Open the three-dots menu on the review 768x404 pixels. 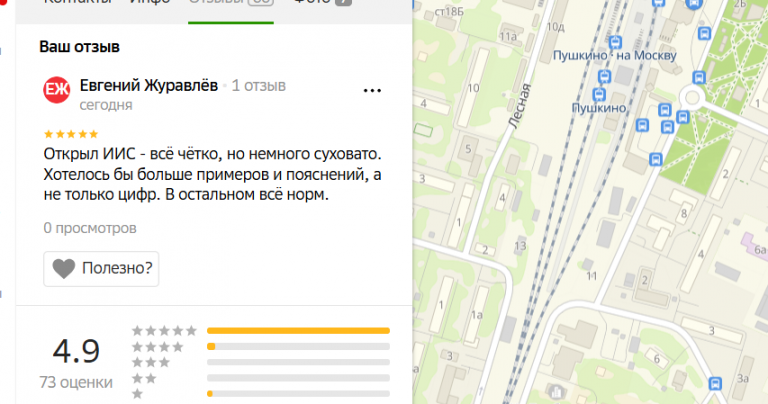(x=372, y=91)
